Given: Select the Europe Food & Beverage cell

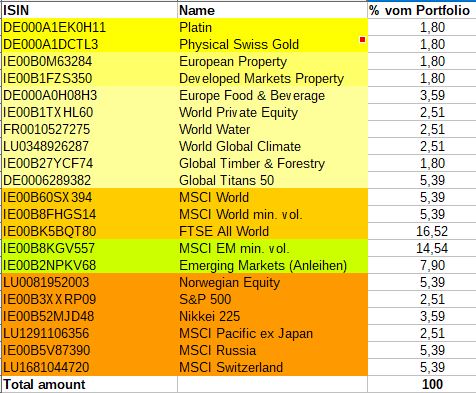Looking at the screenshot, I should pos(272,95).
